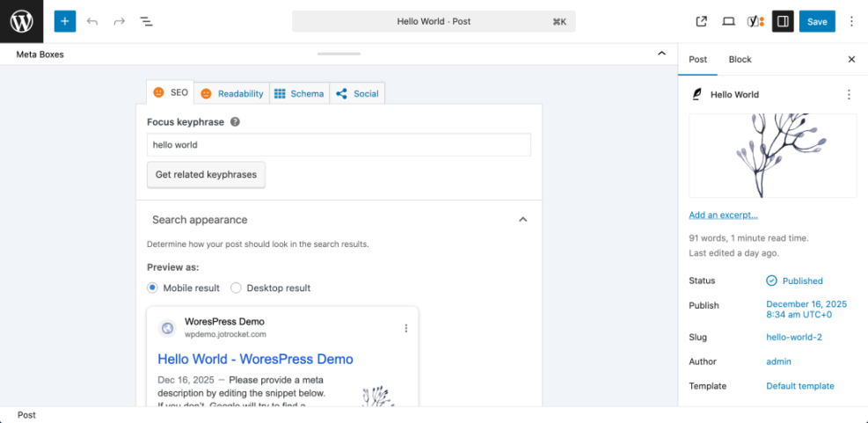Screen dimensions: 868x423
Task: Change the December 16, 2025 publish date
Action: coord(806,310)
